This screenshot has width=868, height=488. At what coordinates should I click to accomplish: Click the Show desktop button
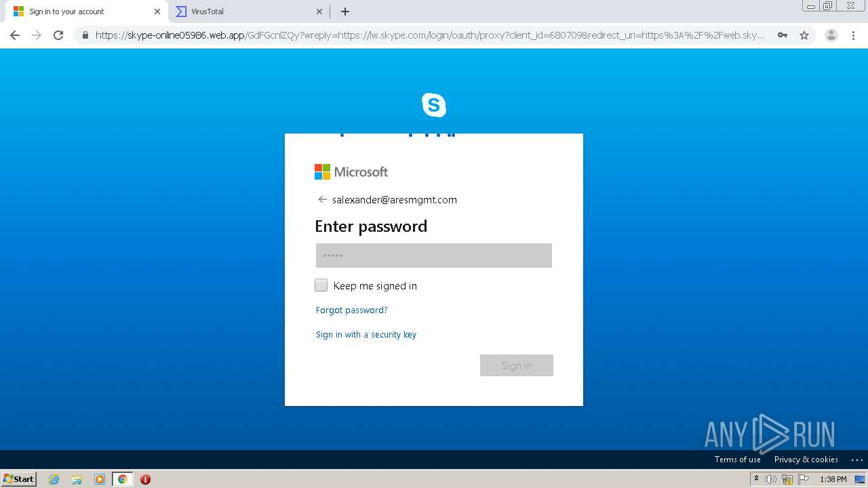[861, 479]
